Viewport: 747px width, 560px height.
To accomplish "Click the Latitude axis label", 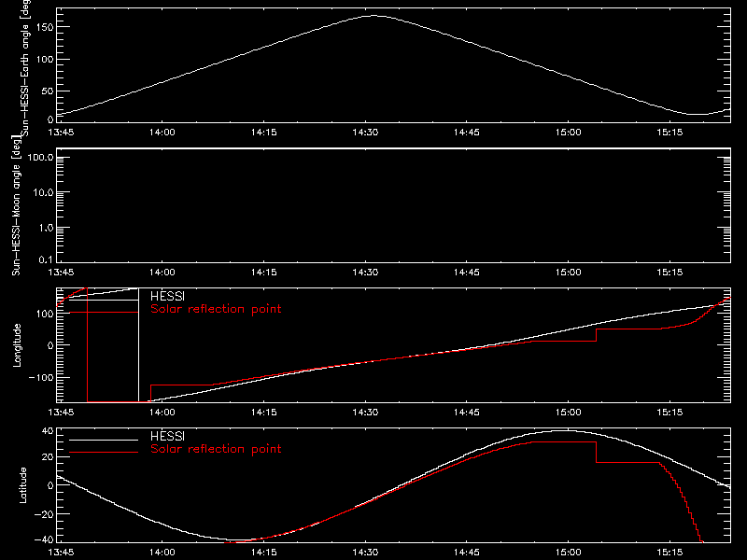I will point(22,485).
